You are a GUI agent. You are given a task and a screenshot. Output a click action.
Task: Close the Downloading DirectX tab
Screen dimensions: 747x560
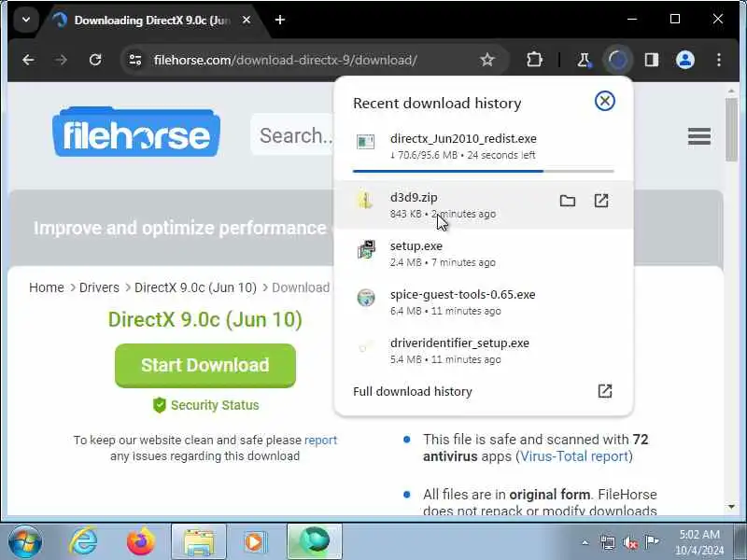[247, 20]
